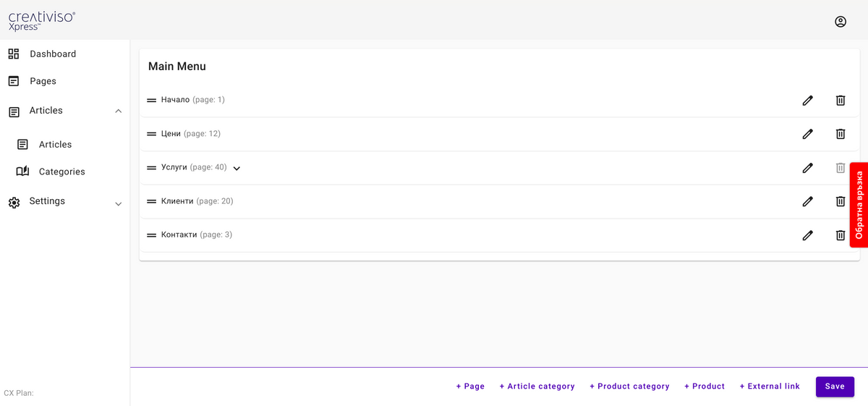The height and width of the screenshot is (406, 868).
Task: Add an External link item
Action: tap(770, 386)
